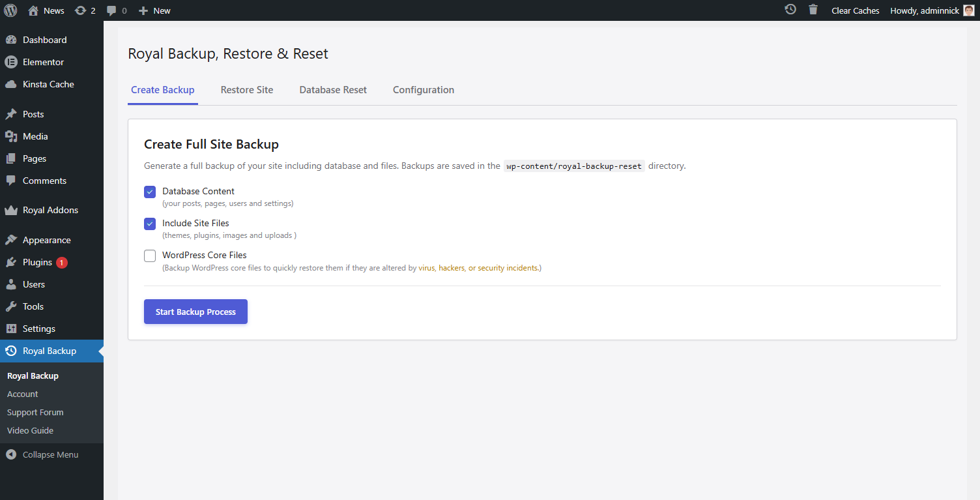Open the Video Guide submenu item
980x500 pixels.
pyautogui.click(x=30, y=430)
